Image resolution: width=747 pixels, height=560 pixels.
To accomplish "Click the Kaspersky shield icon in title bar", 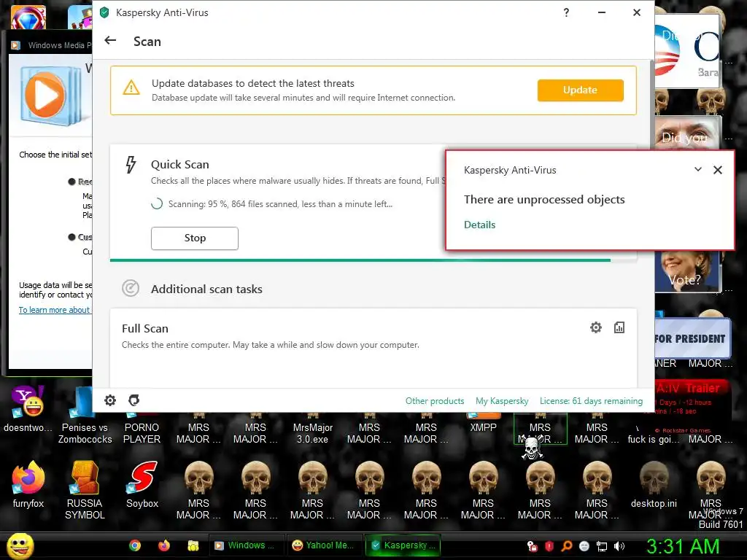I will 104,13.
